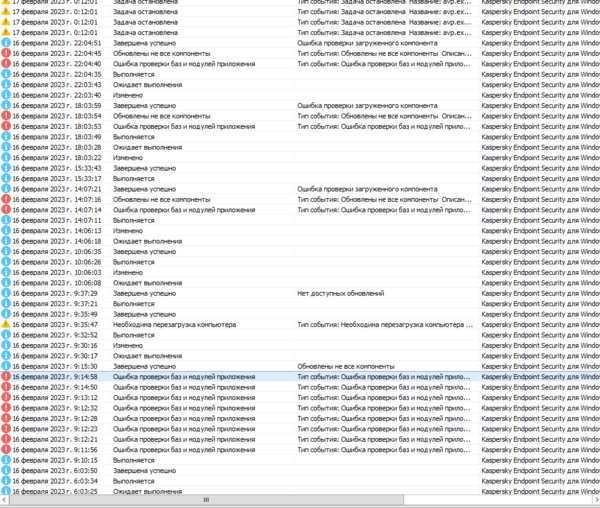Click the info icon at 9:10:15
Screen dimensions: 600x508
[6, 460]
